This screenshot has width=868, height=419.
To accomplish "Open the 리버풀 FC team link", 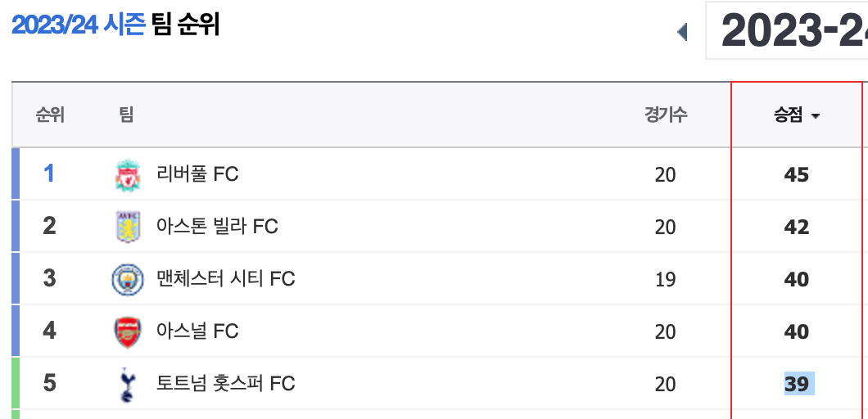I will 197,175.
